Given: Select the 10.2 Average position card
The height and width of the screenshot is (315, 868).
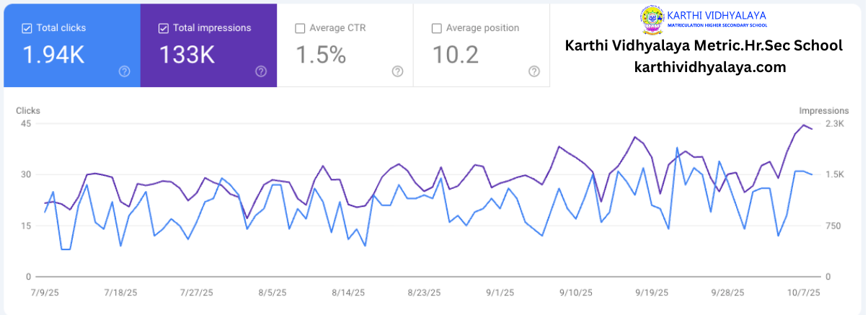Looking at the screenshot, I should click(482, 45).
